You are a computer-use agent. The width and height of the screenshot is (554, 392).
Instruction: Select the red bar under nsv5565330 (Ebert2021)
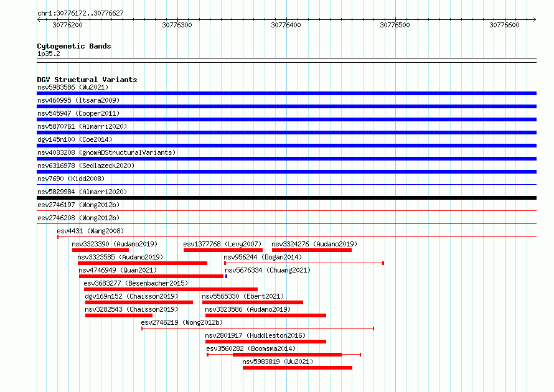[x=253, y=302]
